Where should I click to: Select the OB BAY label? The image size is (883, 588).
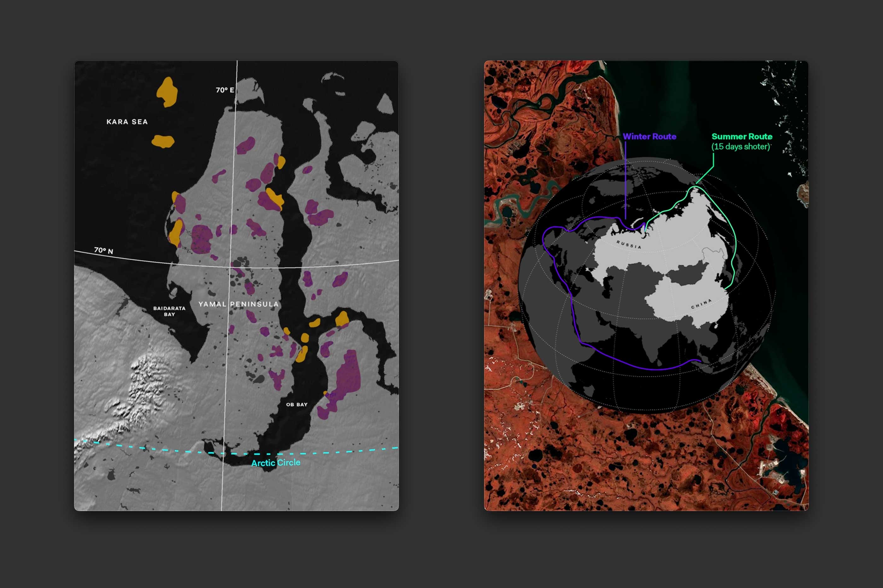(x=296, y=405)
